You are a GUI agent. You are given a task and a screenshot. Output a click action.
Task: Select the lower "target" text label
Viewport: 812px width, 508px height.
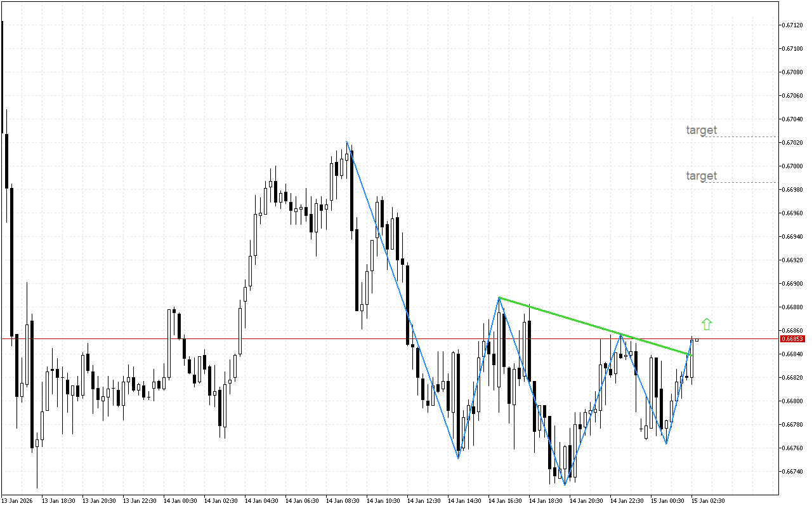(x=701, y=176)
